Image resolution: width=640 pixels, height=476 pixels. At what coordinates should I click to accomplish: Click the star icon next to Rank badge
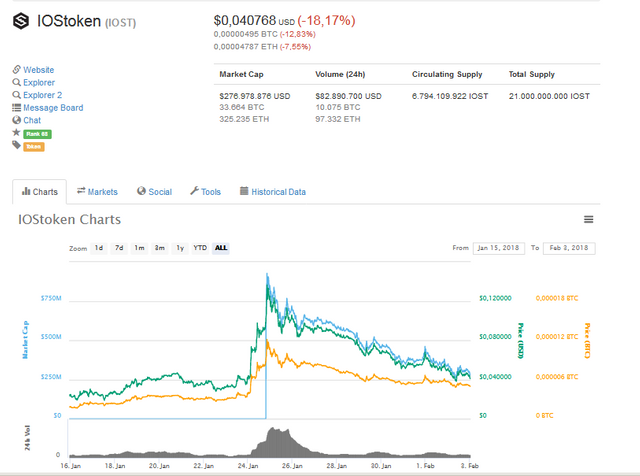coord(16,132)
